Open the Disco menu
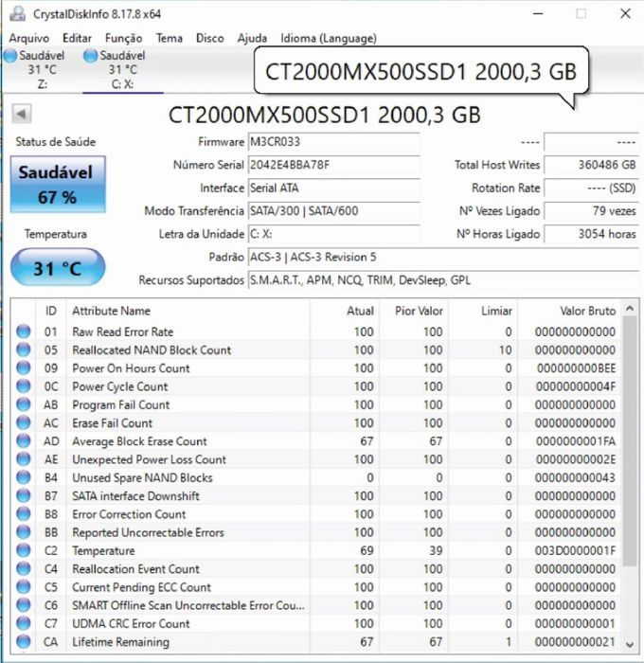644x663 pixels. point(209,38)
